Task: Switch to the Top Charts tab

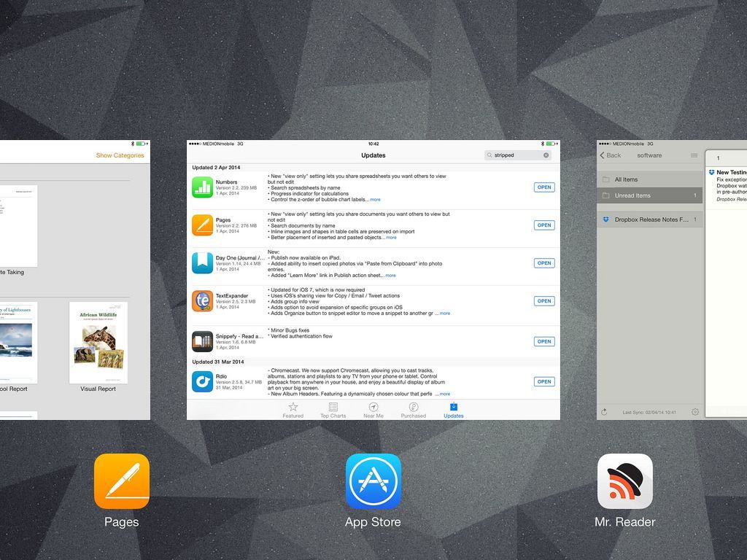Action: pos(333,410)
